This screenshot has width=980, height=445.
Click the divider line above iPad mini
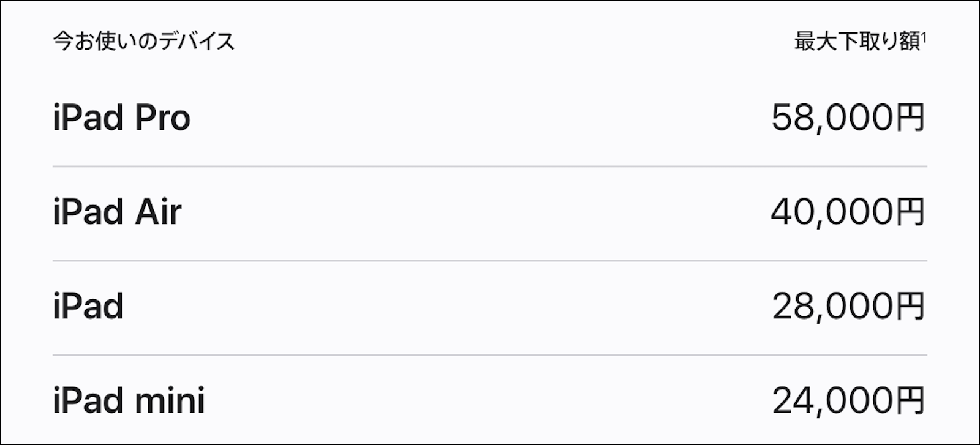(x=490, y=354)
